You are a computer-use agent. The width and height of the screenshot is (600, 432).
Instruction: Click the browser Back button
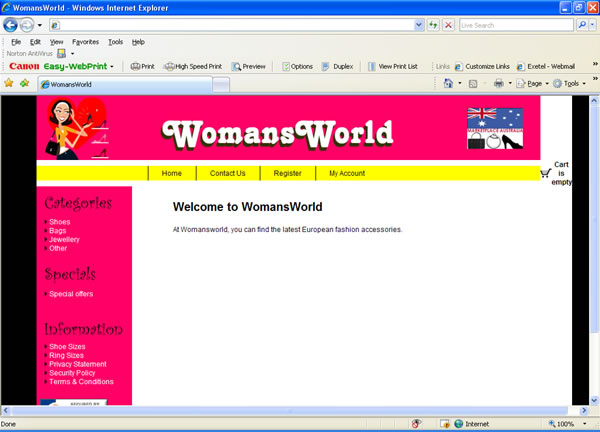point(11,25)
